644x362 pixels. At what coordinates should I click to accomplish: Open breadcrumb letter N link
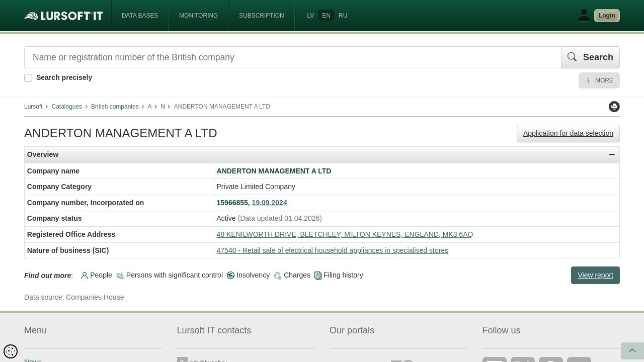(163, 107)
